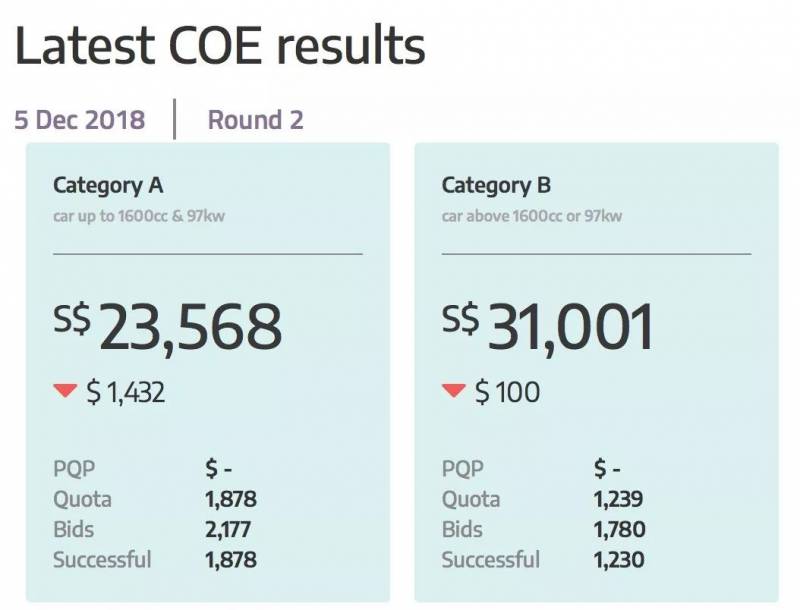This screenshot has width=800, height=610.
Task: Open the Category B card title
Action: 496,185
